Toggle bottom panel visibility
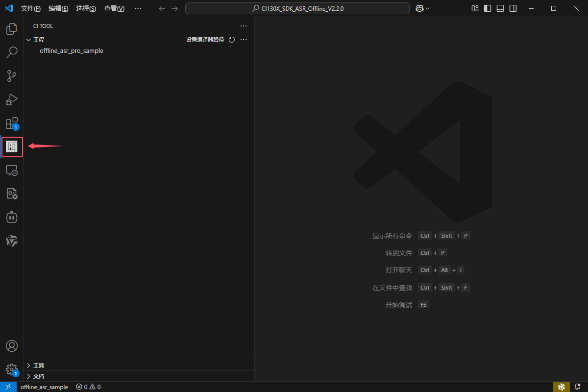Image resolution: width=588 pixels, height=392 pixels. [500, 8]
